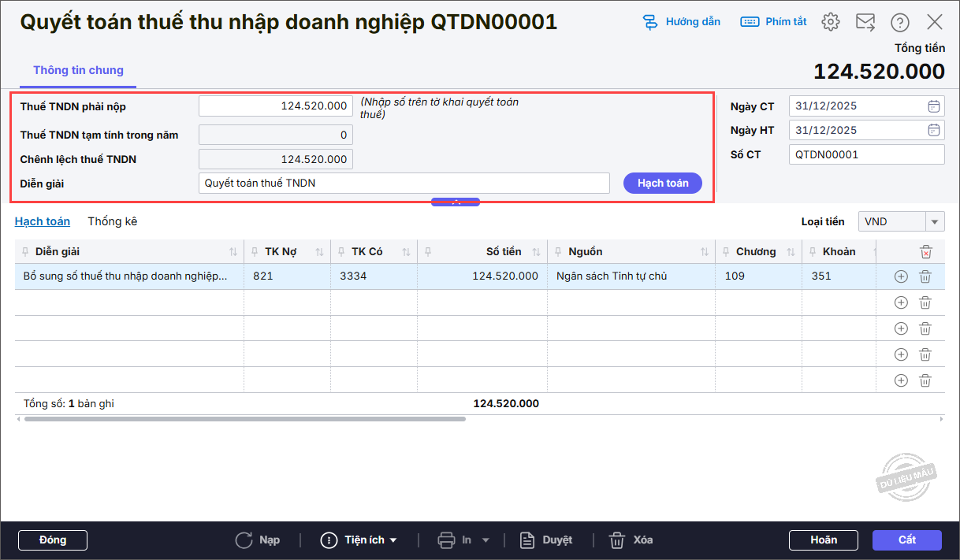Add a row using first plus icon
The width and height of the screenshot is (960, 560).
(901, 276)
